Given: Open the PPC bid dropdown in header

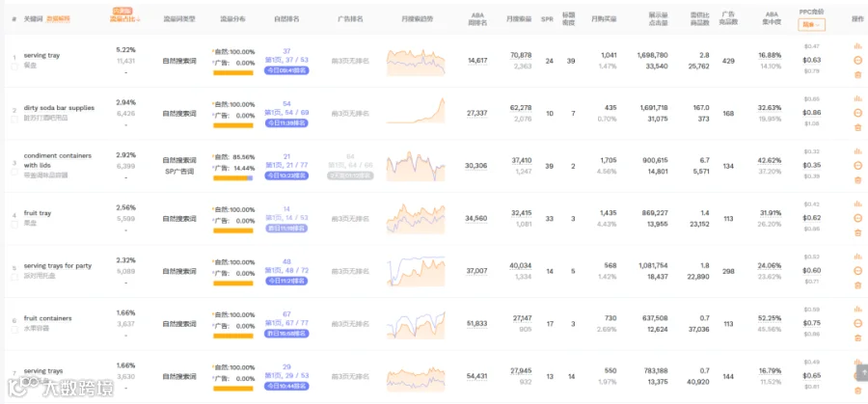Looking at the screenshot, I should [x=811, y=24].
